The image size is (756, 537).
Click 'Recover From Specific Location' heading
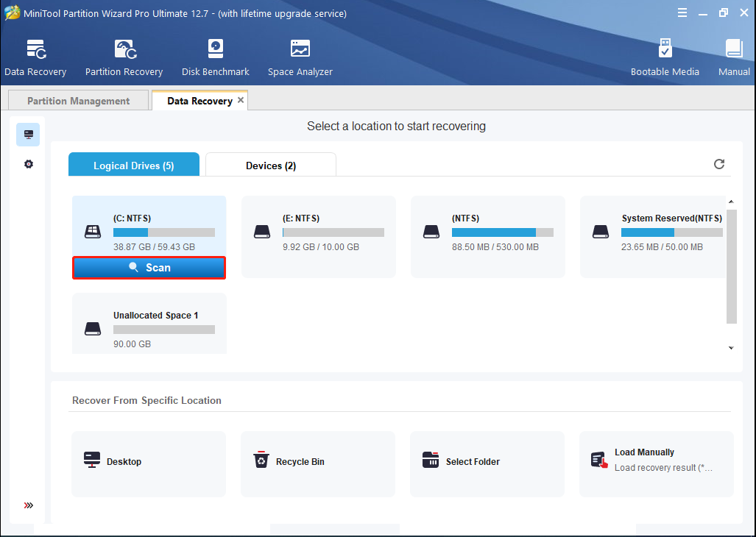pos(146,400)
